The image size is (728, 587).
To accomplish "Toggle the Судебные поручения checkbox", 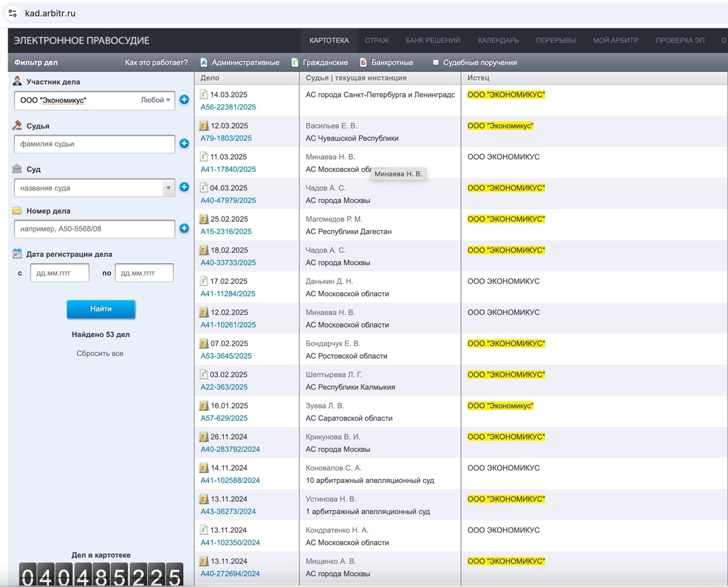I will [x=436, y=62].
